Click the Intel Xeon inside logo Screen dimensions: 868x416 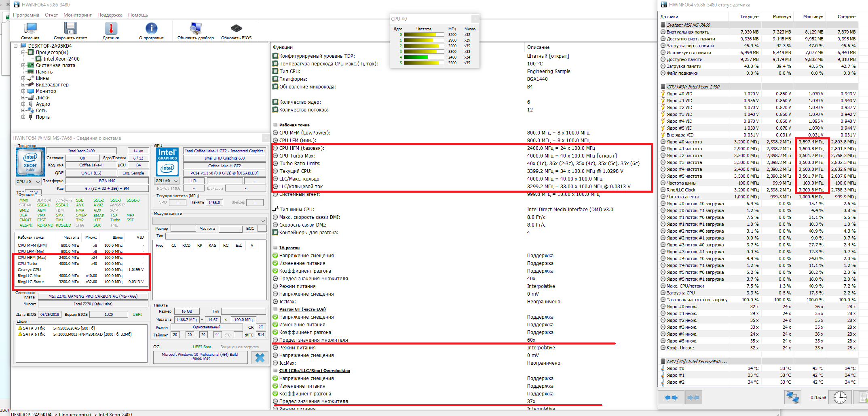(30, 162)
